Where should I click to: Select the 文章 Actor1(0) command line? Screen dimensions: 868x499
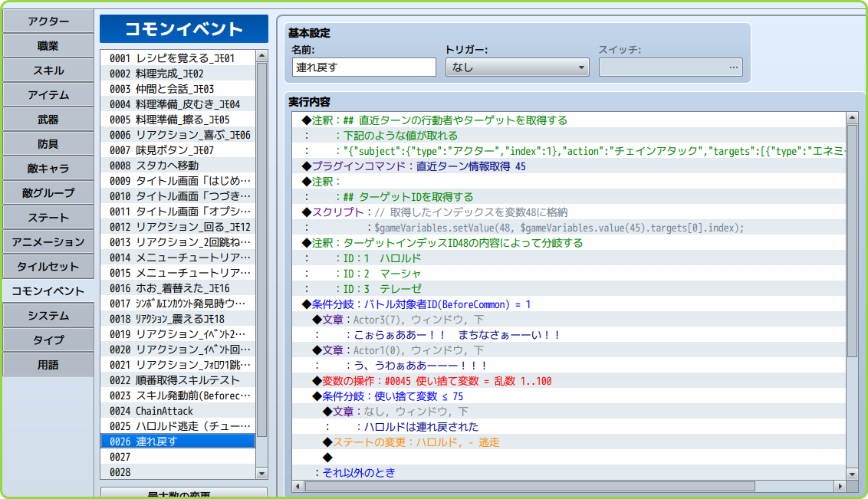tap(568, 350)
